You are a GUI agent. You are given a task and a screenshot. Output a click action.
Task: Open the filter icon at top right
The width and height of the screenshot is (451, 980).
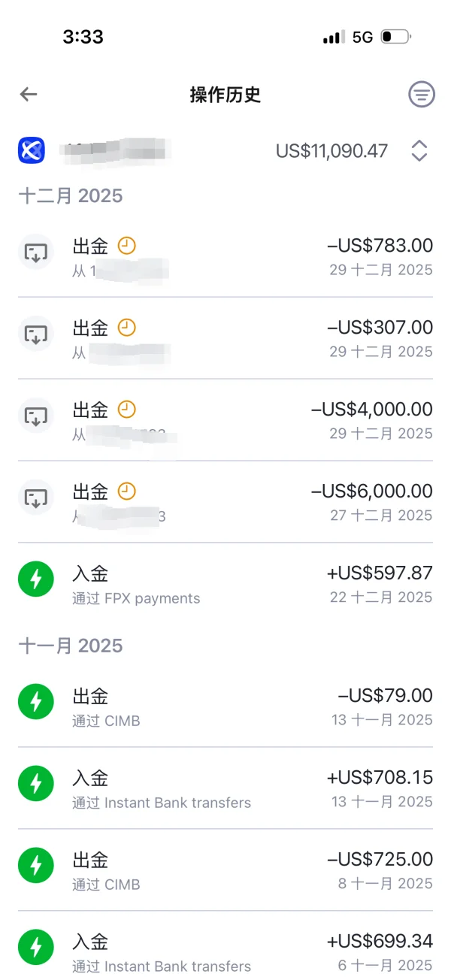click(421, 95)
